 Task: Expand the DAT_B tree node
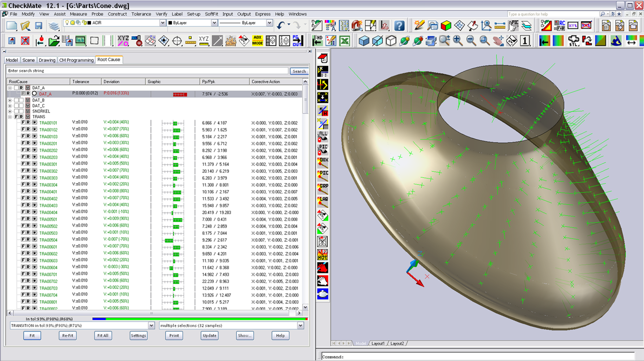pos(10,100)
